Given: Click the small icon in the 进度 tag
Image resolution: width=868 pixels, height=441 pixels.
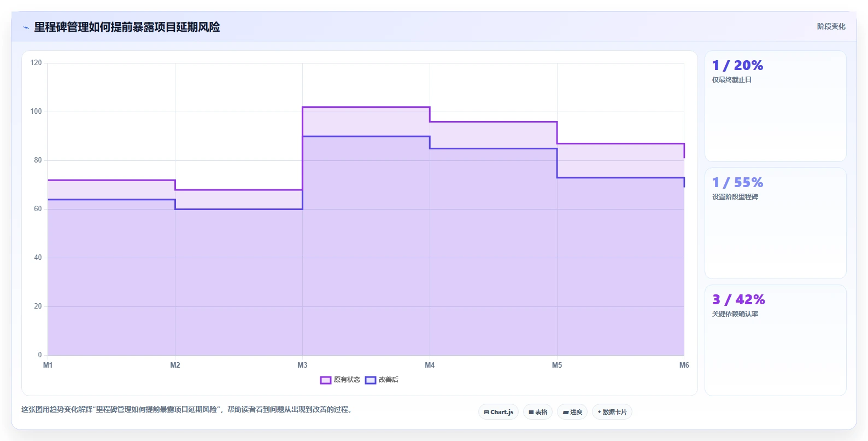Looking at the screenshot, I should [x=566, y=412].
